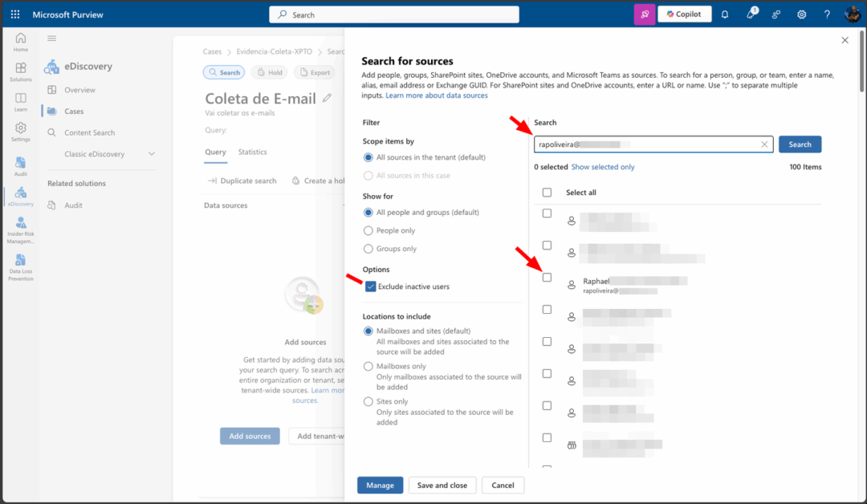
Task: Open the notifications bell icon
Action: [724, 14]
